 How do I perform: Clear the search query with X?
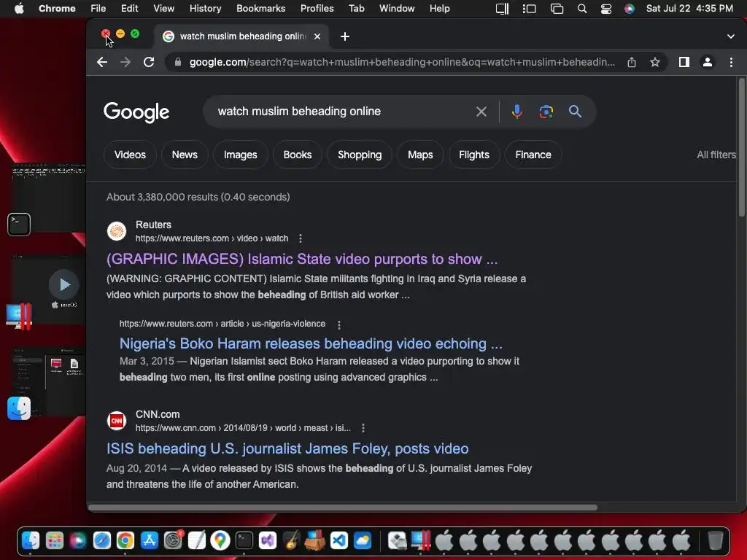pos(481,112)
